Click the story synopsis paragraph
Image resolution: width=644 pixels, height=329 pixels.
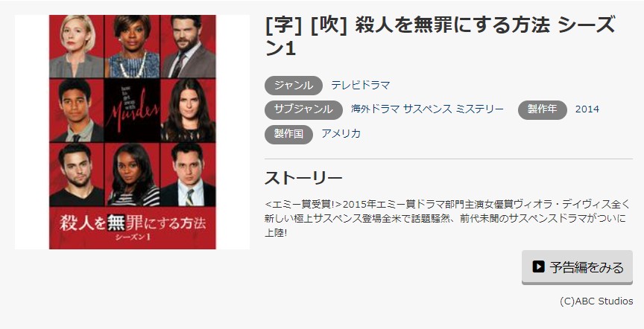click(446, 218)
